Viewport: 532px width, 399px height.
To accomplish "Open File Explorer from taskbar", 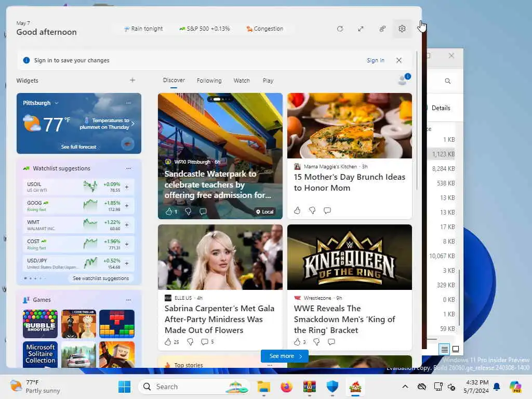I will [x=263, y=387].
